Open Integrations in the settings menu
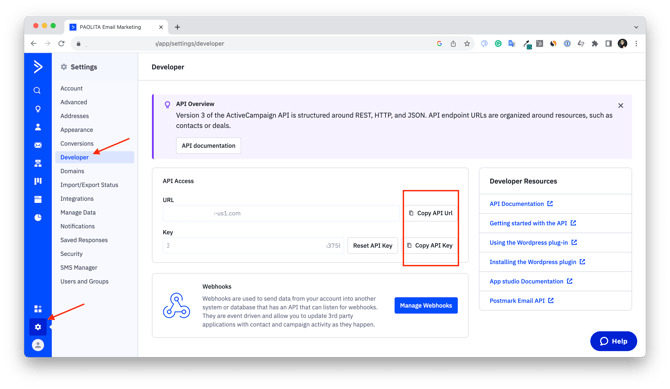Viewport: 670px width, 389px height. [77, 199]
